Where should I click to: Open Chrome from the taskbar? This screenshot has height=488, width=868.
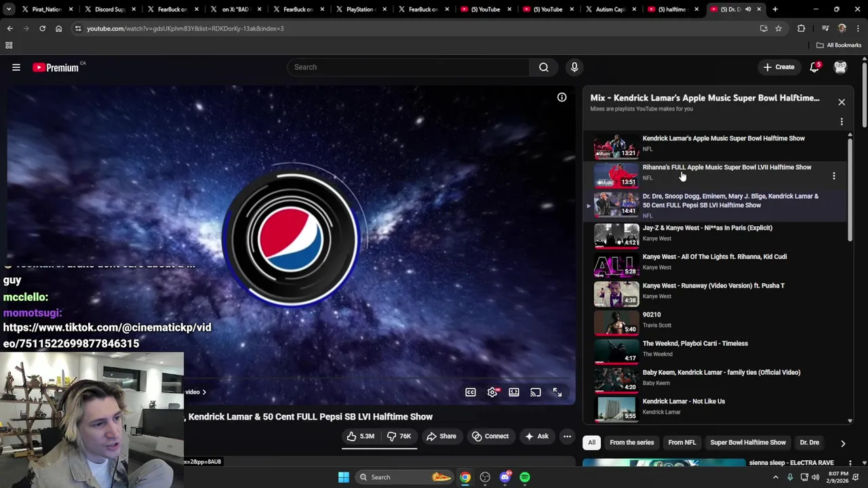tap(465, 477)
